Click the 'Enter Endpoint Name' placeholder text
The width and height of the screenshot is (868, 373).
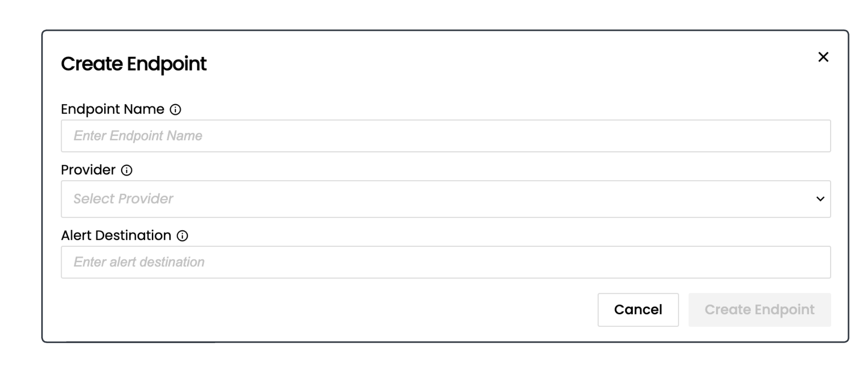point(138,136)
